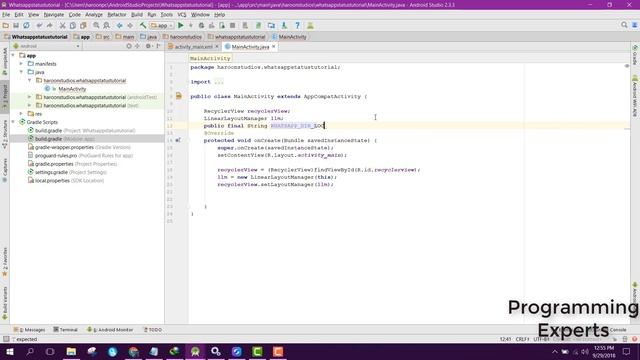Click the Back navigation arrow icon
The image size is (640, 360).
120,25
